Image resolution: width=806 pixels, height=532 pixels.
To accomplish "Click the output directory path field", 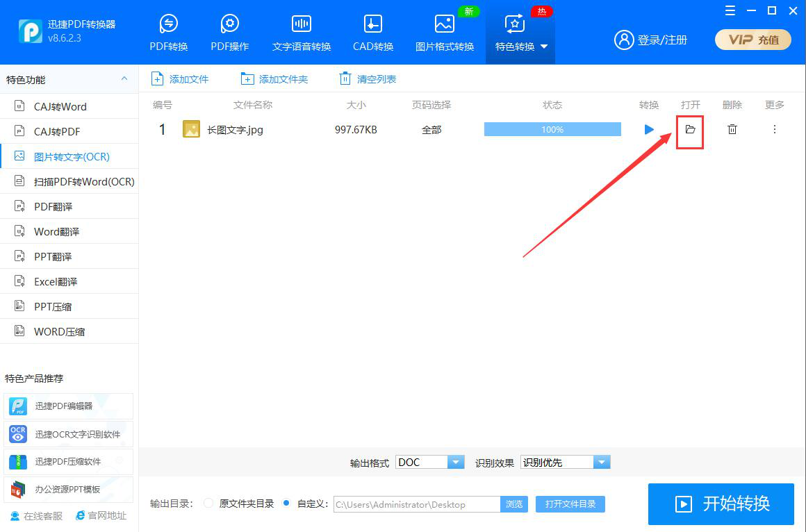I will (417, 504).
